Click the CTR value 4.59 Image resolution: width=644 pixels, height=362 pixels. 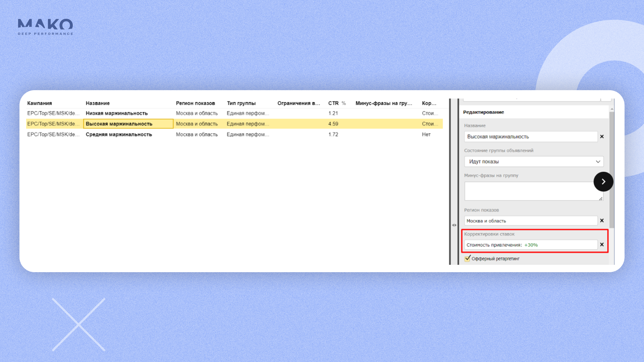333,124
